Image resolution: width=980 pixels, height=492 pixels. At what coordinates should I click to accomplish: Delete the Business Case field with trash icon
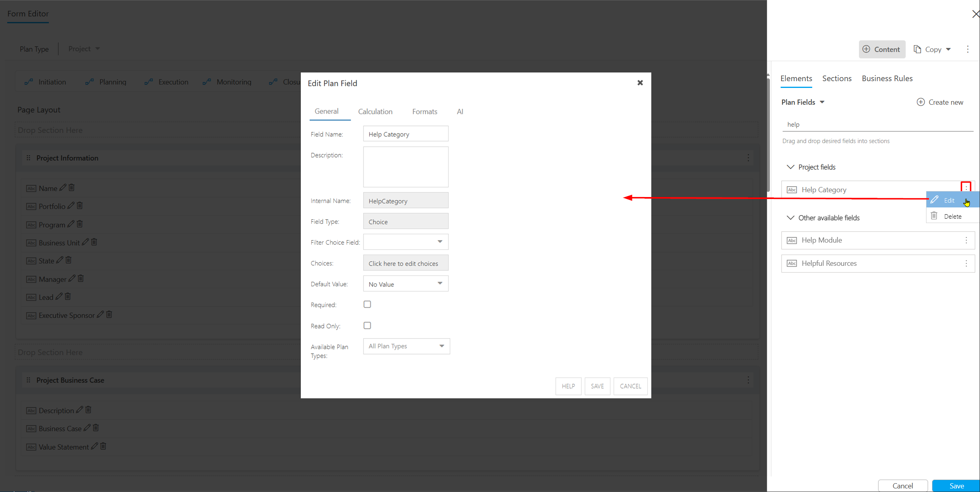96,428
